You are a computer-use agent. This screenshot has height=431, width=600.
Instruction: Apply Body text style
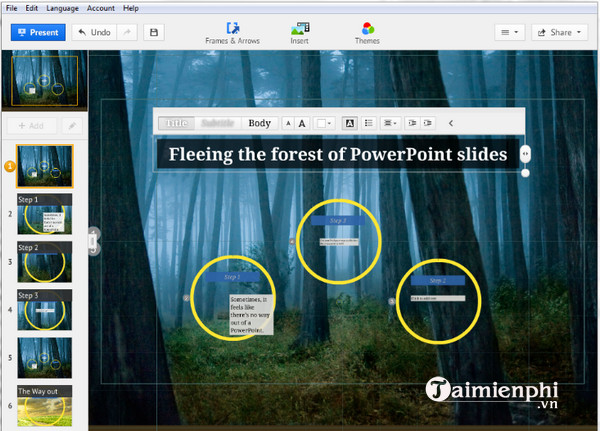pos(259,123)
